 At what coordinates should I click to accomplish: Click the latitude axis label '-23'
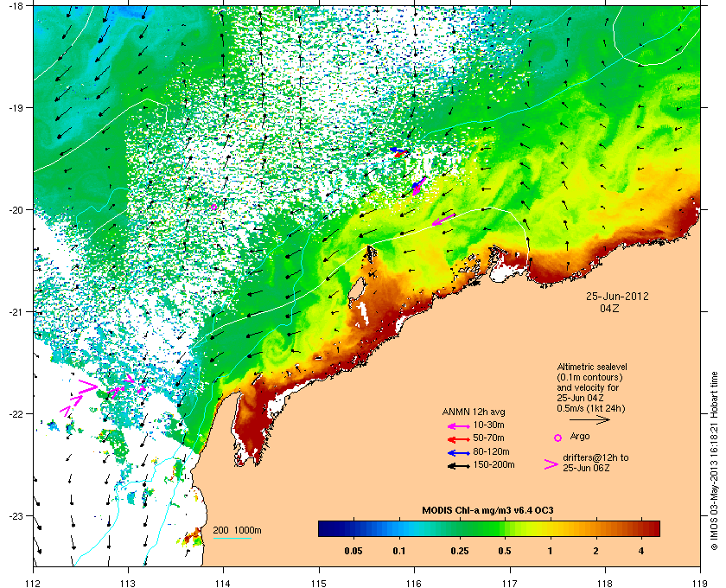coord(16,515)
